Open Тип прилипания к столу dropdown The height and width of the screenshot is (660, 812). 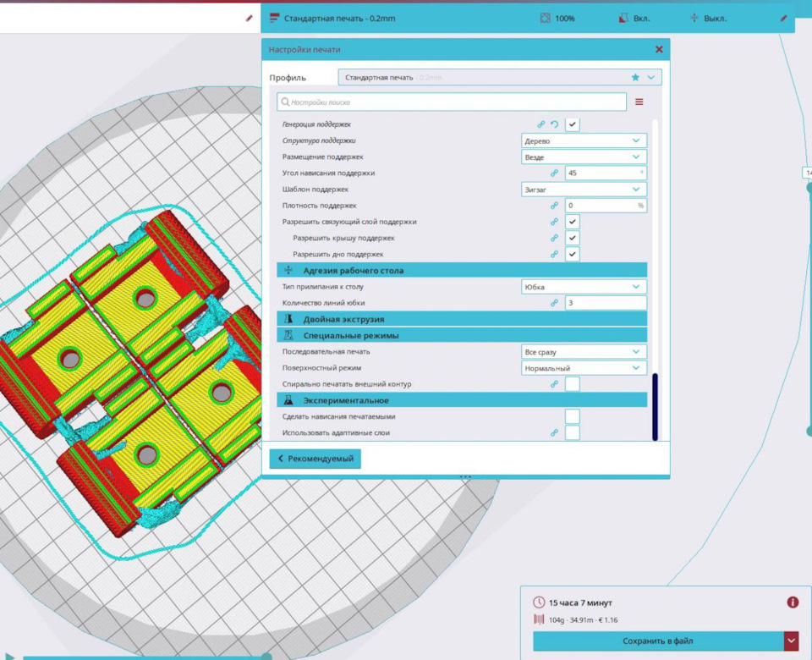coord(584,287)
